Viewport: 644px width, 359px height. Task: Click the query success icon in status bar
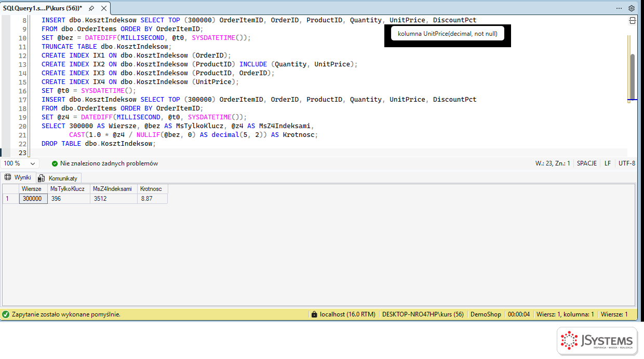(x=6, y=314)
